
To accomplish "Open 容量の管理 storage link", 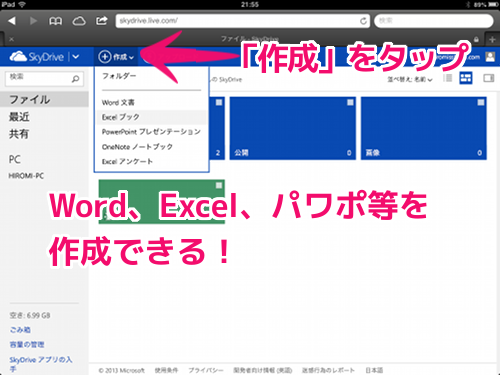I will 27,344.
